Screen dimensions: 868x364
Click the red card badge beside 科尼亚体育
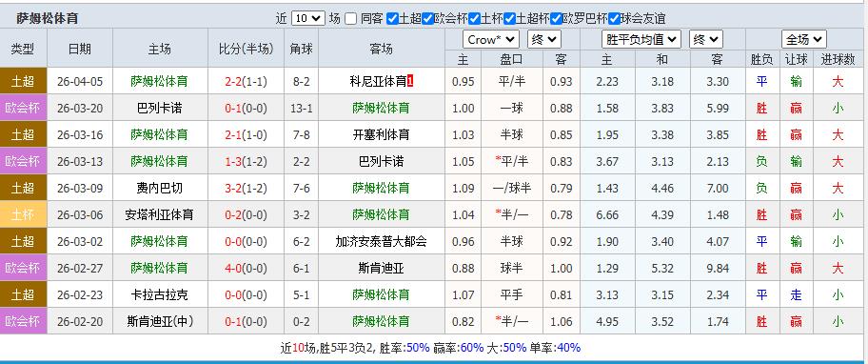pos(410,81)
